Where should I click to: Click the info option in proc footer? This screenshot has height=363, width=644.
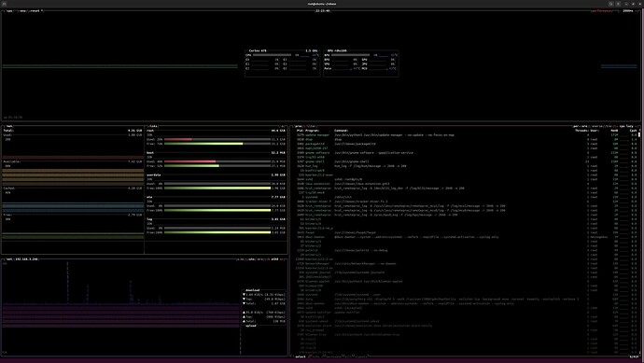pos(315,356)
